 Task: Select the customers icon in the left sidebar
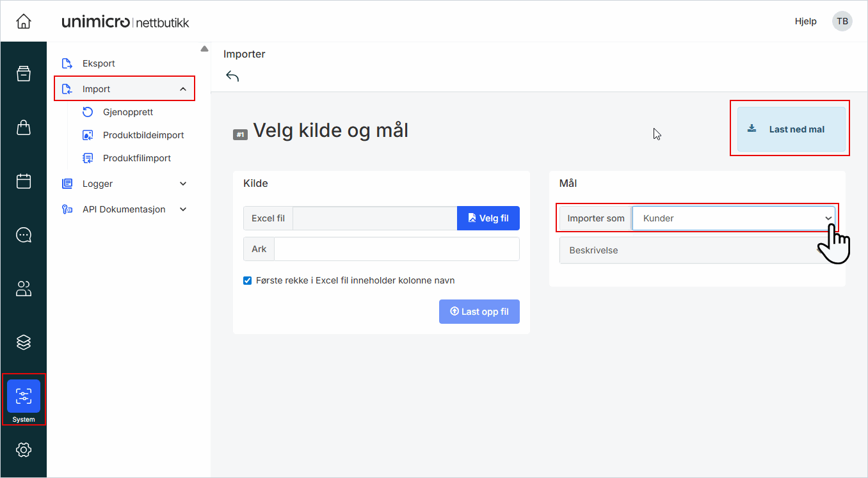pyautogui.click(x=24, y=289)
